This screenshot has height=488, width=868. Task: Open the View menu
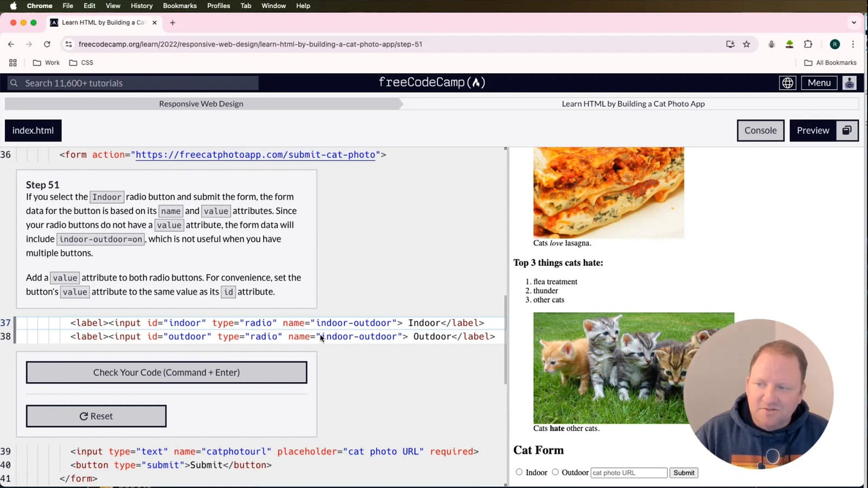coord(113,6)
